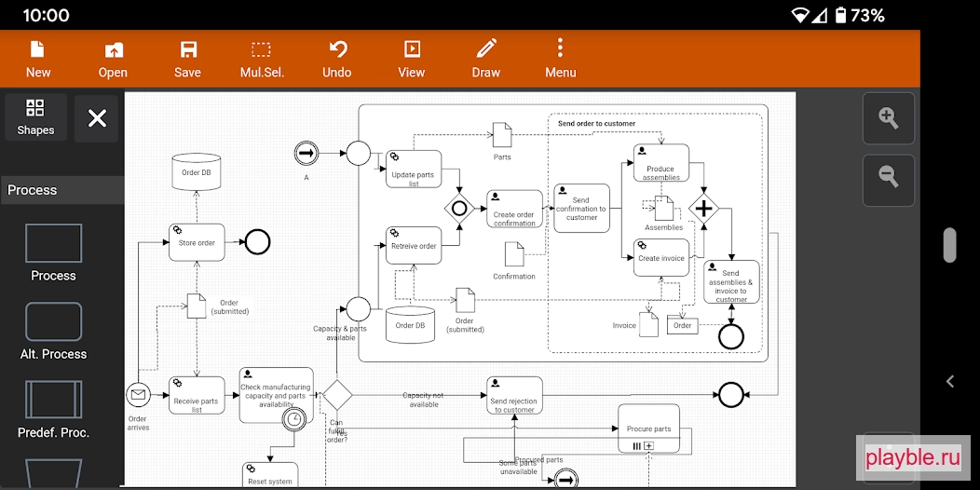Zoom in with magnifier plus button
The width and height of the screenshot is (980, 490).
(x=888, y=118)
